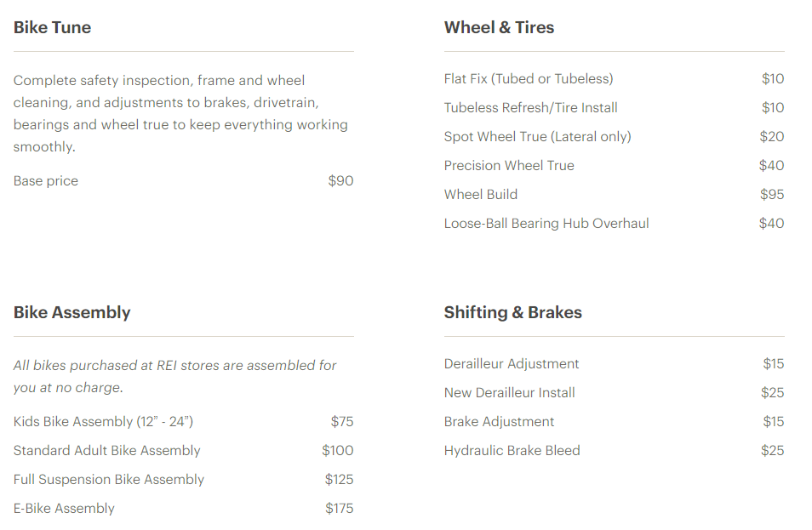Choose Precision Wheel True service
This screenshot has width=812, height=530.
point(509,166)
